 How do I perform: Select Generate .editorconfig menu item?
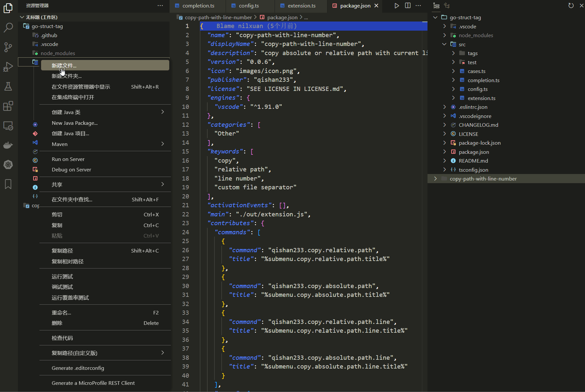(x=105, y=368)
